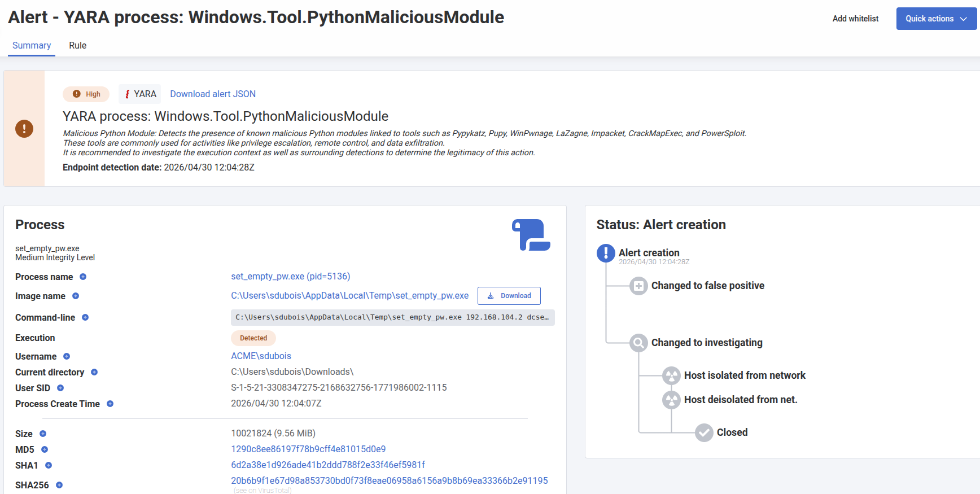Switch to the Summary tab
980x494 pixels.
pos(32,46)
